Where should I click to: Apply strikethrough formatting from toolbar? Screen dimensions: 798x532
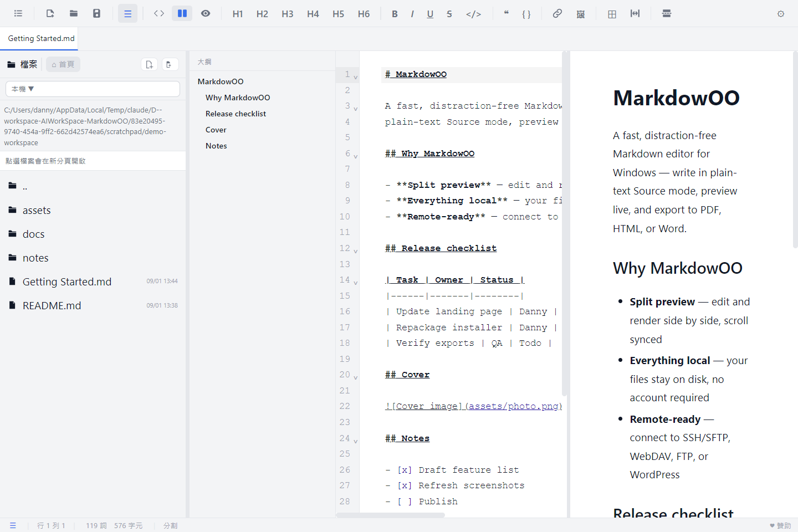449,14
